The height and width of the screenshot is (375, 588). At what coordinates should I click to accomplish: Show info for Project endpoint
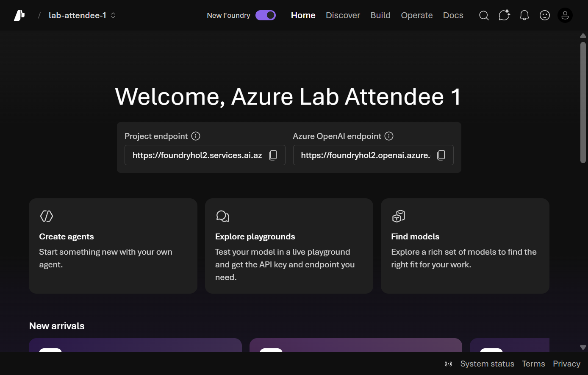coord(196,136)
